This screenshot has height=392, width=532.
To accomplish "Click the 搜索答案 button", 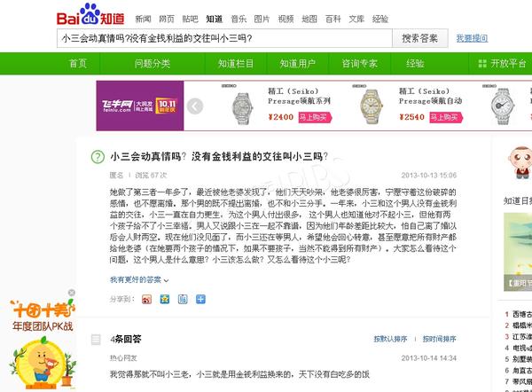I will point(420,38).
